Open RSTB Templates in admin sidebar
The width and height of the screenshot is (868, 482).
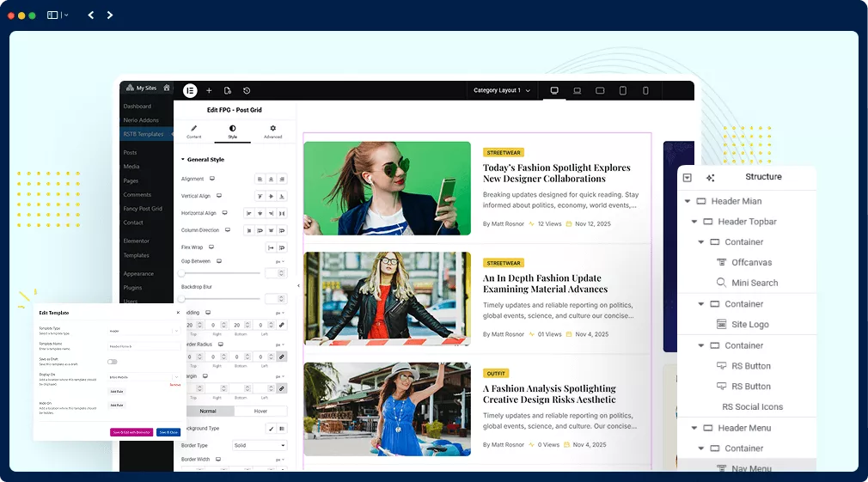point(146,134)
